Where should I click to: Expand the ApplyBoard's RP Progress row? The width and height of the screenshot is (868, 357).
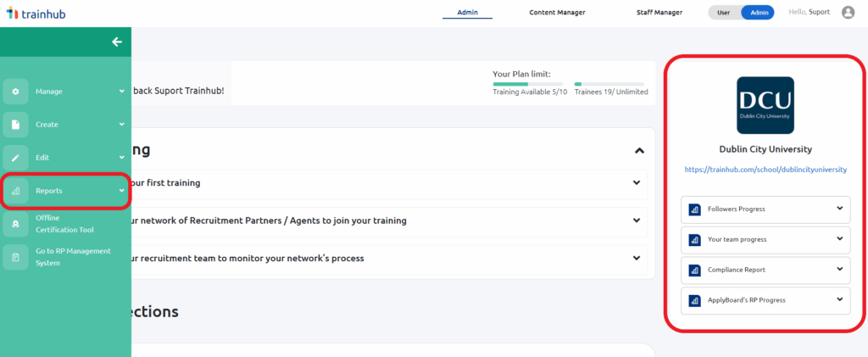(765, 300)
